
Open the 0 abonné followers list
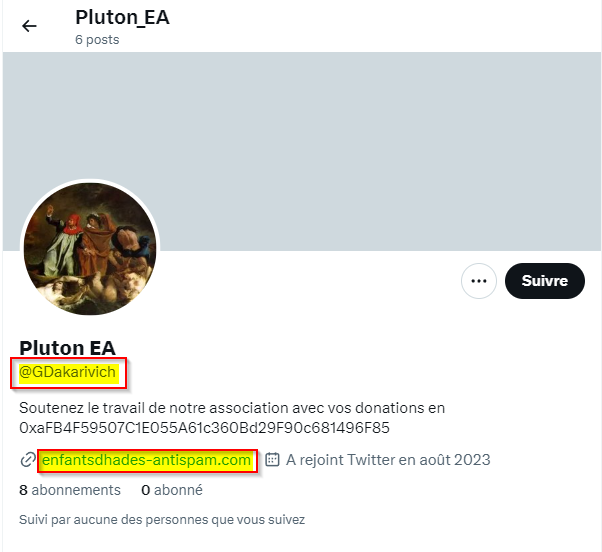pos(172,490)
